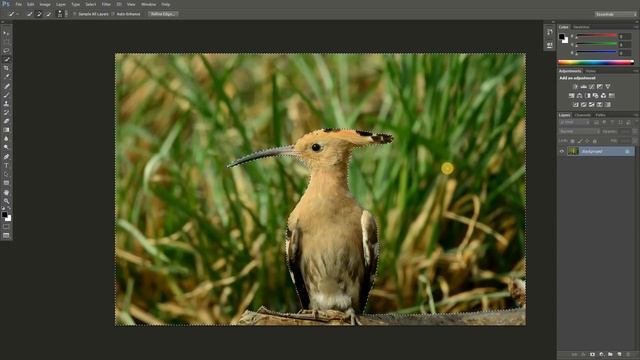The height and width of the screenshot is (360, 640).
Task: Open the collapsed History panel icon
Action: [x=549, y=32]
